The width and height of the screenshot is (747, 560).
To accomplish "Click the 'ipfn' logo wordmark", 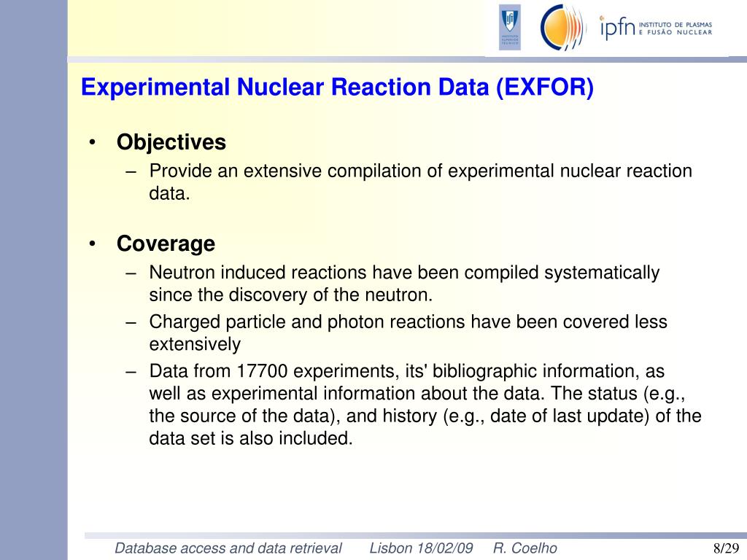I will [617, 27].
